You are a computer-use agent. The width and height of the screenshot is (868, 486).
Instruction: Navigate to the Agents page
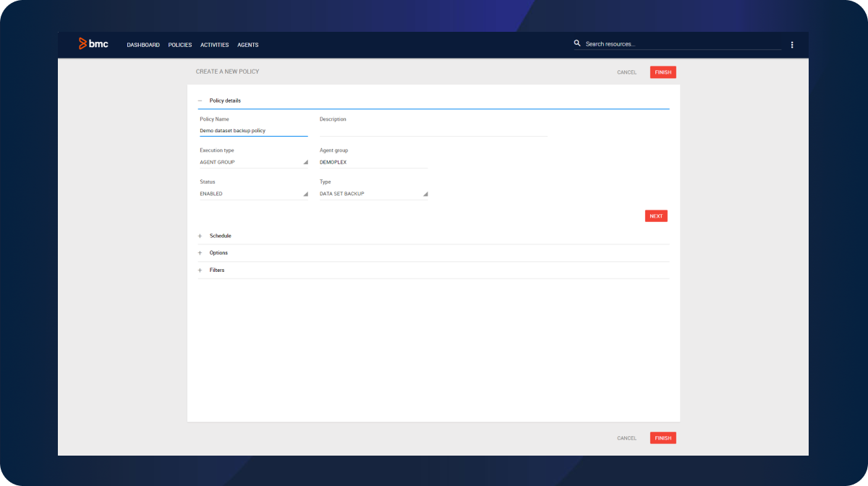click(248, 45)
